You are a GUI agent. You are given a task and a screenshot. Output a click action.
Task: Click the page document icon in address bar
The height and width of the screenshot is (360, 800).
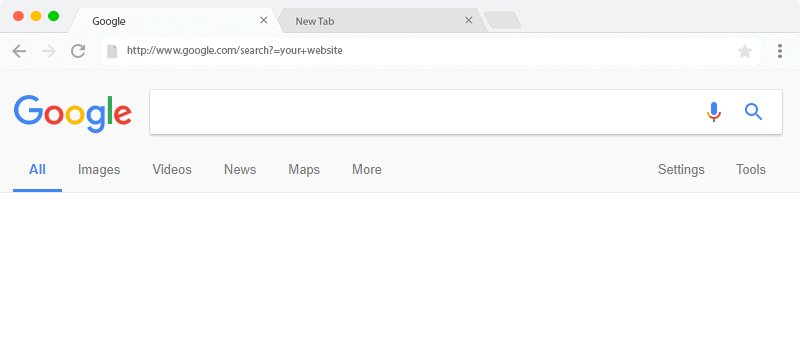112,51
